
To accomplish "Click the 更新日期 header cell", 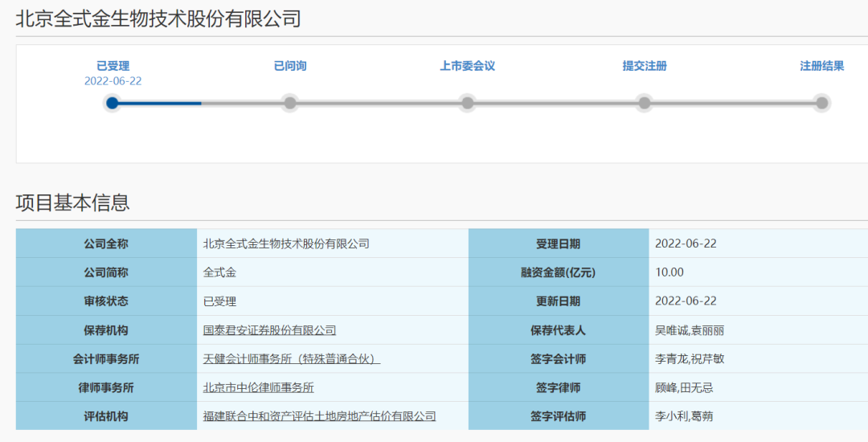I will click(559, 301).
